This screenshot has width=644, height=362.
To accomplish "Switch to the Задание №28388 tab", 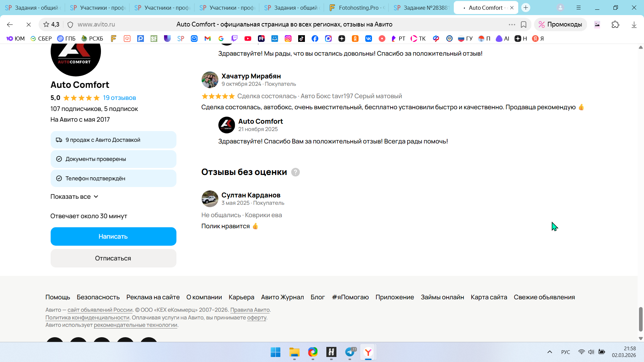I will pos(421,8).
